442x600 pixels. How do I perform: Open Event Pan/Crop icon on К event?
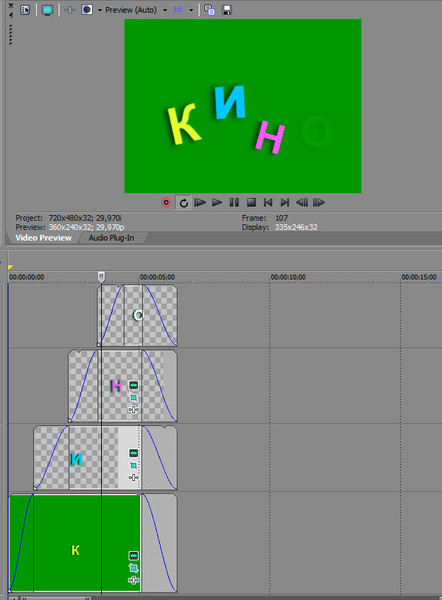133,568
